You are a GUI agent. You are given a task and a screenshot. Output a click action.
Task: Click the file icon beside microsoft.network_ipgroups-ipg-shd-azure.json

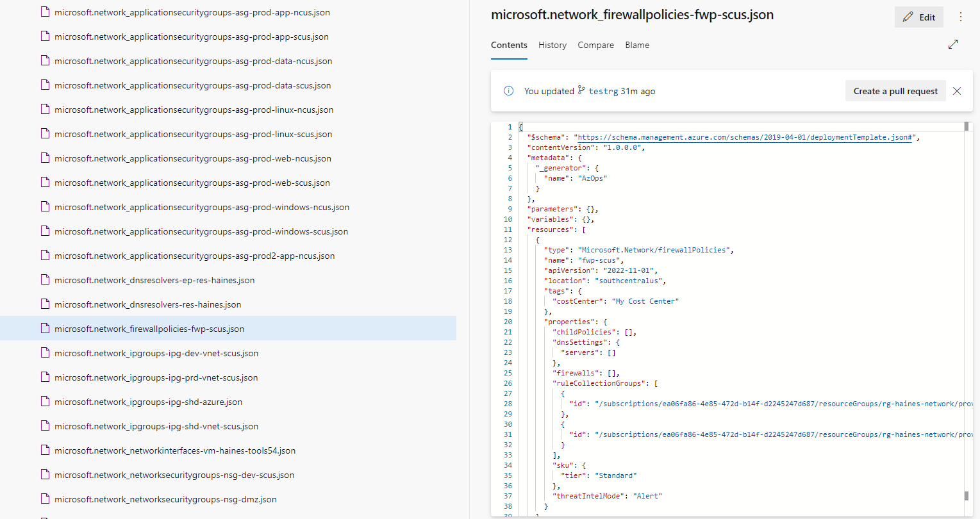pyautogui.click(x=45, y=401)
